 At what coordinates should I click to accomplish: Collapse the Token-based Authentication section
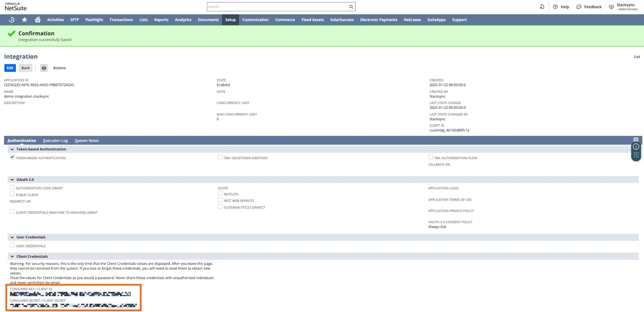(x=12, y=149)
